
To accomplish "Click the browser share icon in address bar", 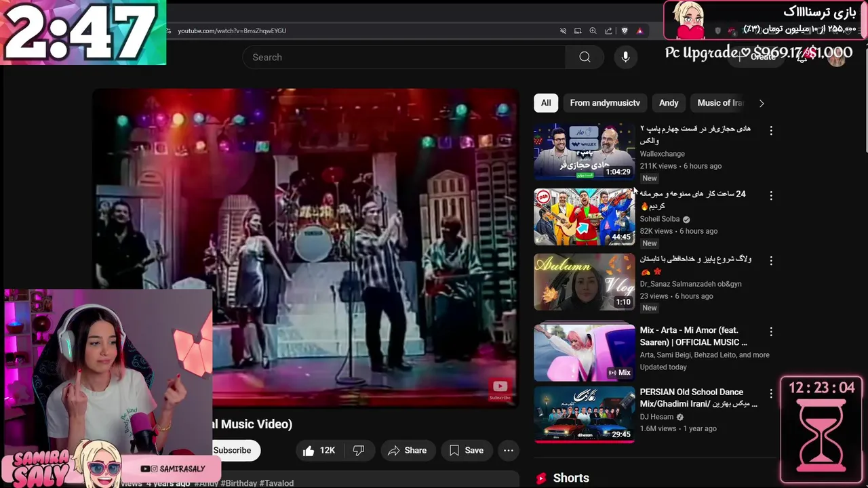I will click(608, 30).
